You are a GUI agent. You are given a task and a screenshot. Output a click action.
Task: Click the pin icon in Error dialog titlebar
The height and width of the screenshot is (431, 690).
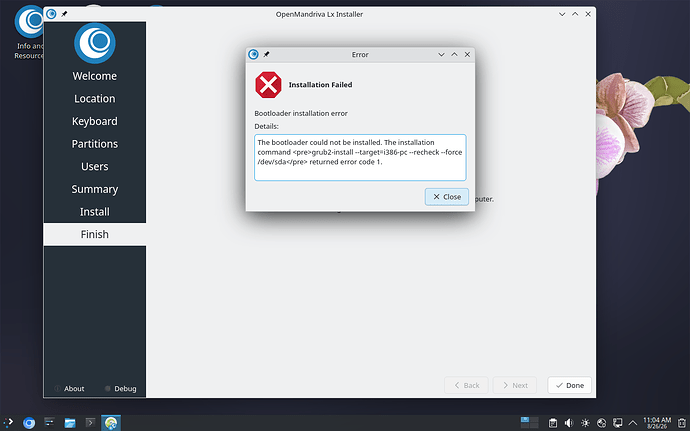click(x=266, y=55)
